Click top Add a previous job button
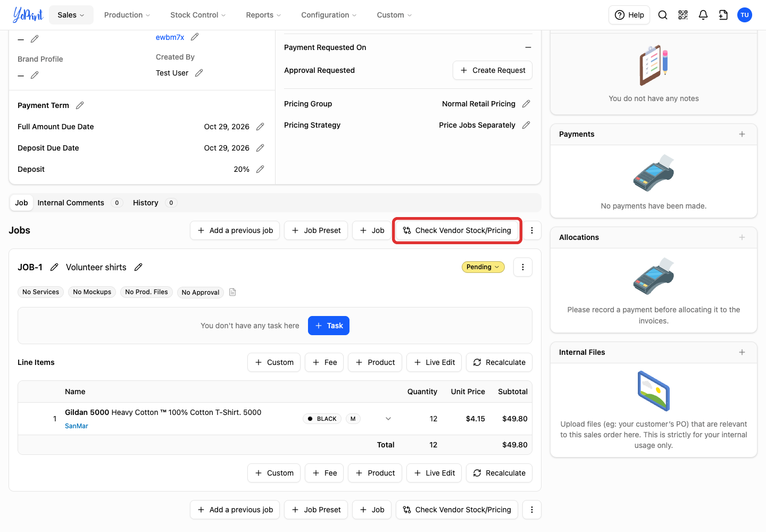The width and height of the screenshot is (766, 532). coord(235,230)
